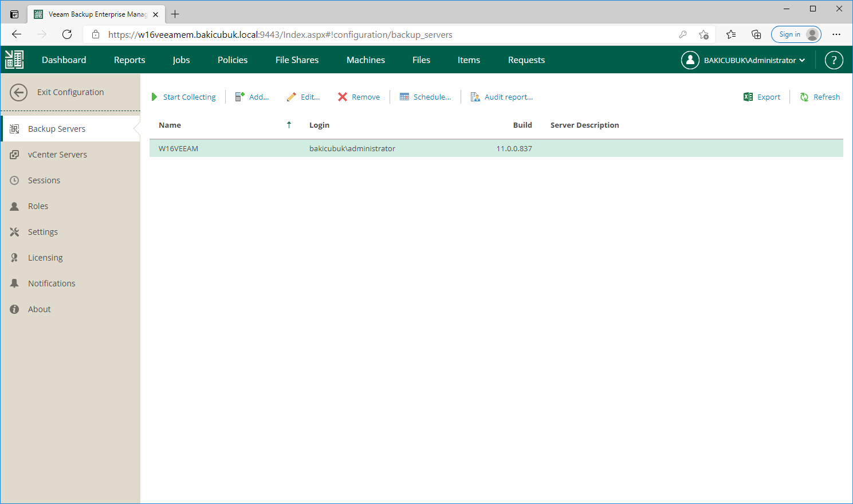This screenshot has height=504, width=853.
Task: Open browser favorites list icon
Action: click(731, 34)
